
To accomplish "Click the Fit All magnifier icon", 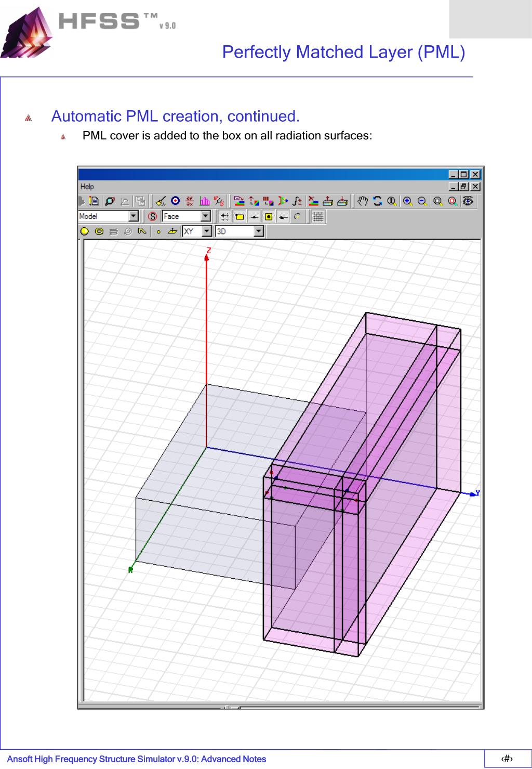I will pos(438,201).
